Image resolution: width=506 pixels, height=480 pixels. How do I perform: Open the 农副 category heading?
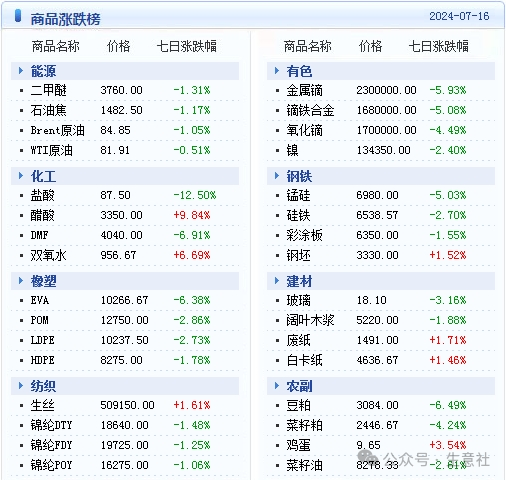point(299,386)
